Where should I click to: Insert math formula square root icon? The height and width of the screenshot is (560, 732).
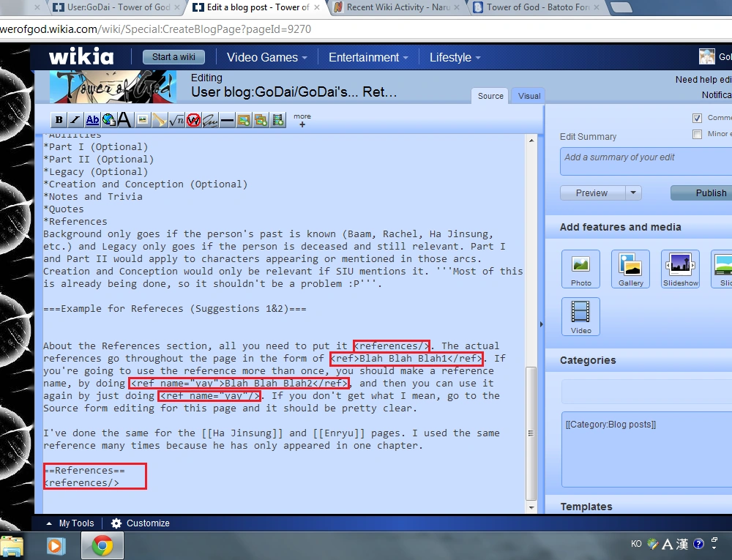pos(176,120)
